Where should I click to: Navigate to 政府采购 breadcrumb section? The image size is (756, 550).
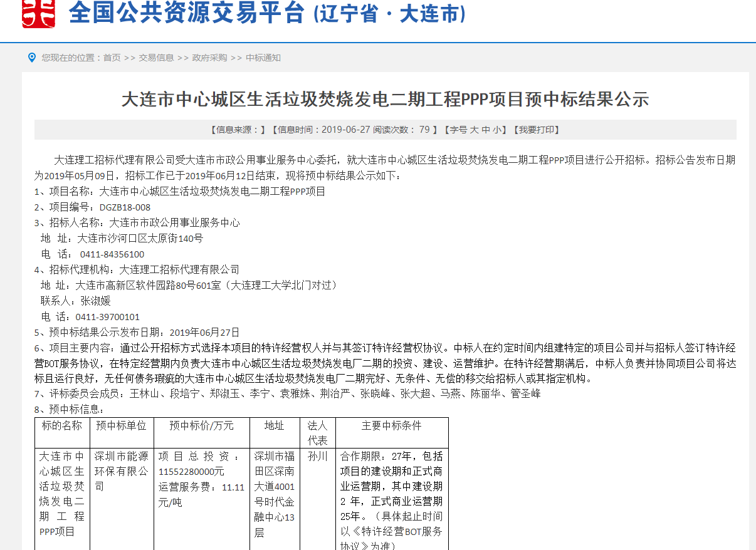pyautogui.click(x=209, y=58)
